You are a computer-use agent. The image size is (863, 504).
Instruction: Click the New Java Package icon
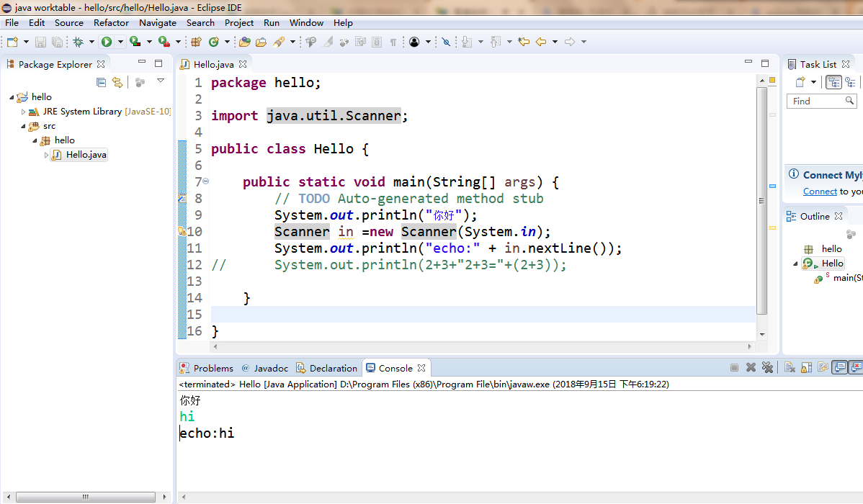[x=197, y=42]
